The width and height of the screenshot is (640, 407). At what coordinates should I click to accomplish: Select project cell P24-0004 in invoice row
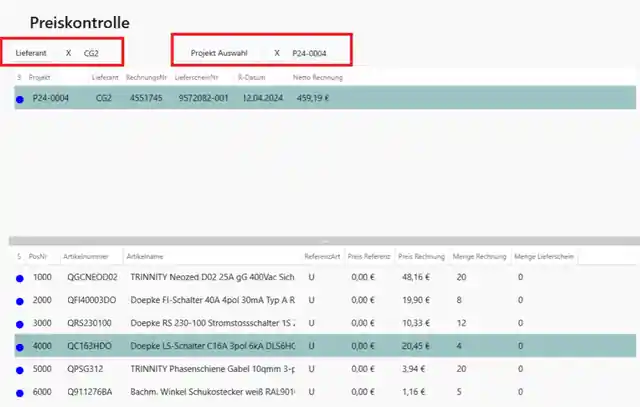pyautogui.click(x=51, y=98)
